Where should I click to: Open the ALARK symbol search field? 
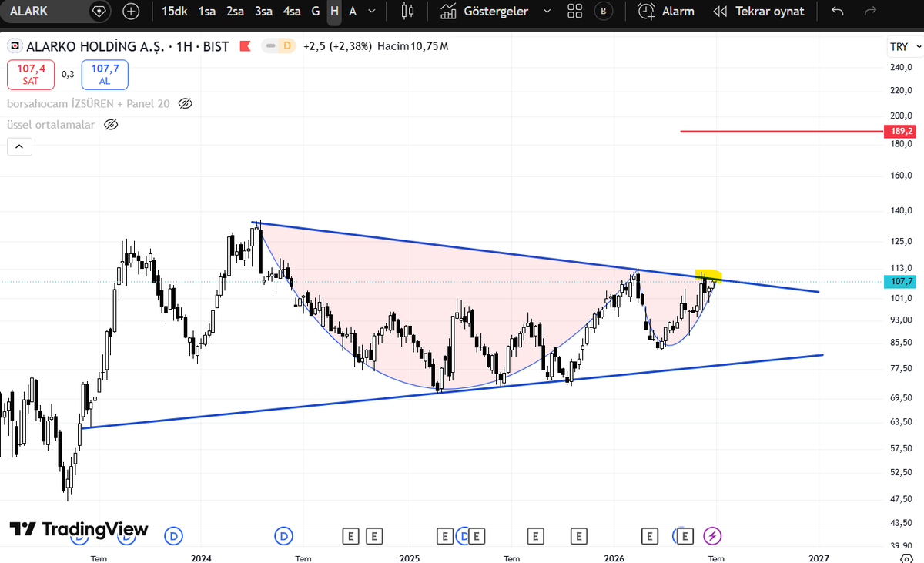45,12
